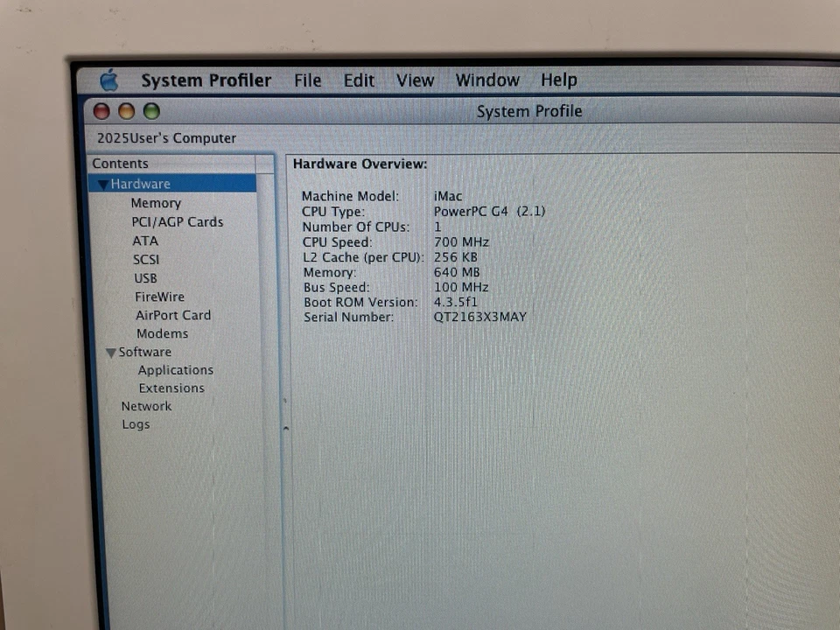Open the AirPort Card section

click(x=172, y=315)
